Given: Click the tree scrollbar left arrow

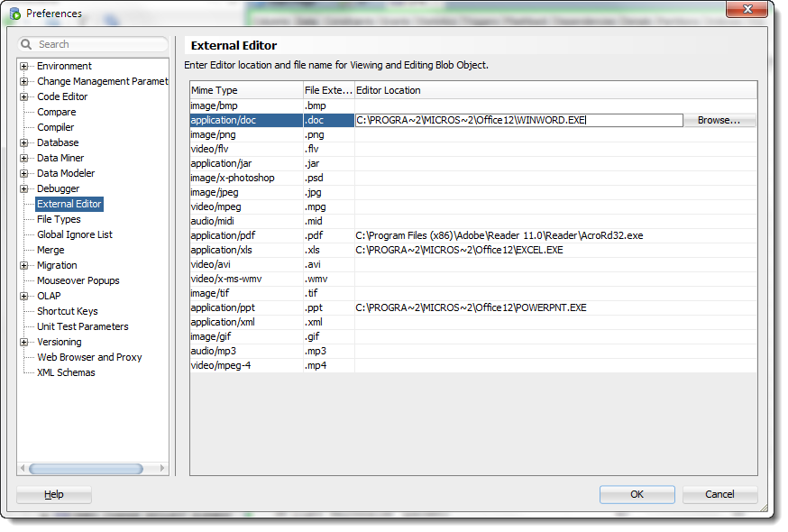Looking at the screenshot, I should (23, 469).
